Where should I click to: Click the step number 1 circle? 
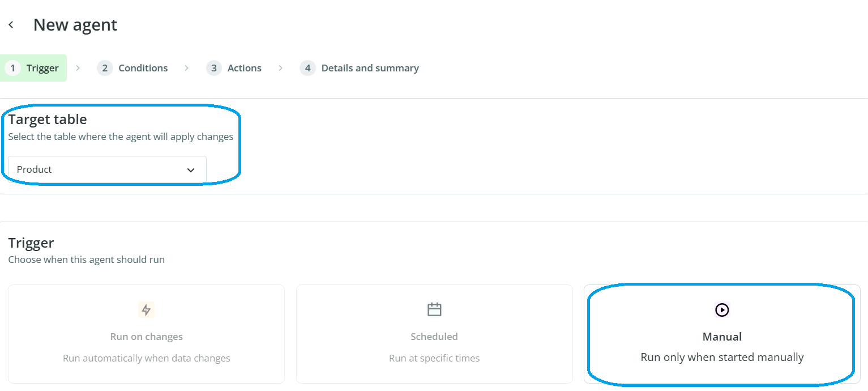pos(12,68)
